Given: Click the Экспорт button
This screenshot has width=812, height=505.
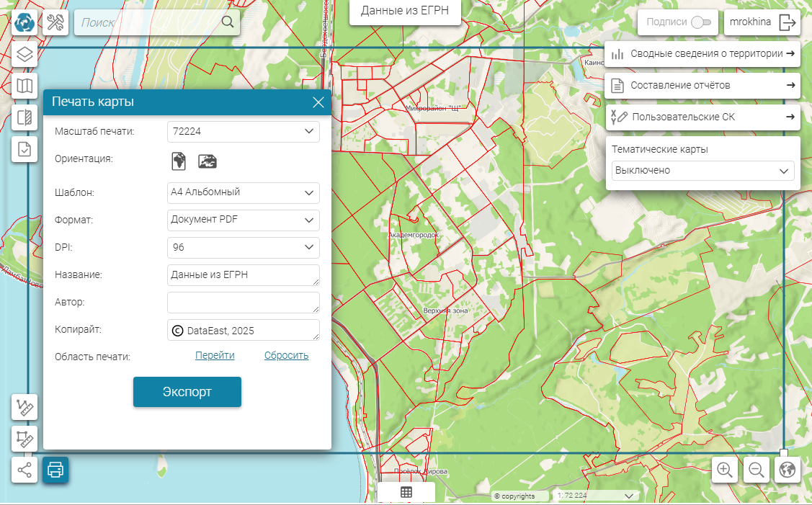Looking at the screenshot, I should 187,392.
